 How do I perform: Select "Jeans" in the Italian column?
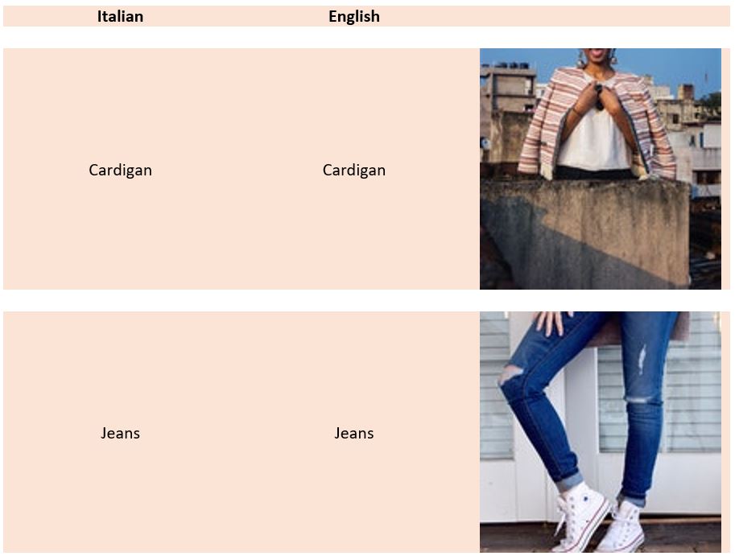tap(120, 433)
